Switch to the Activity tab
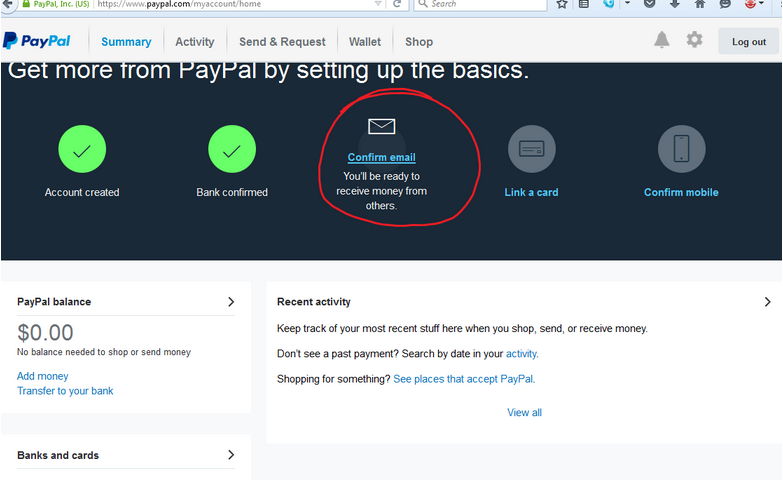 194,42
